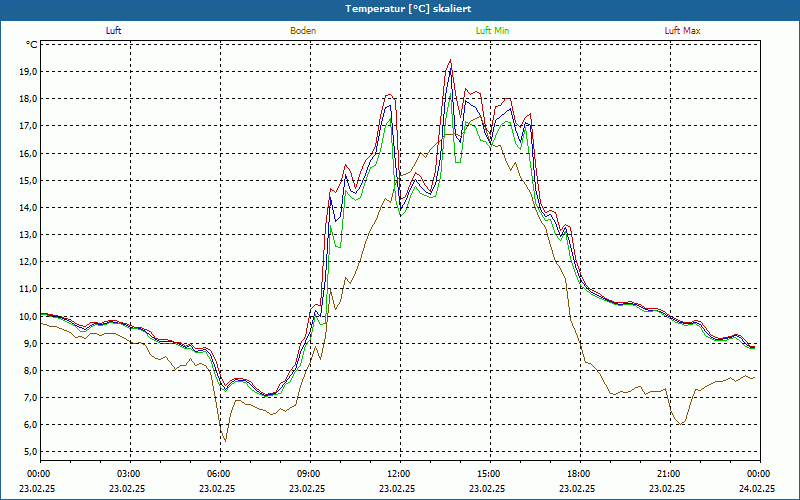Click the '24.02.25' date label
The image size is (800, 500).
click(757, 488)
